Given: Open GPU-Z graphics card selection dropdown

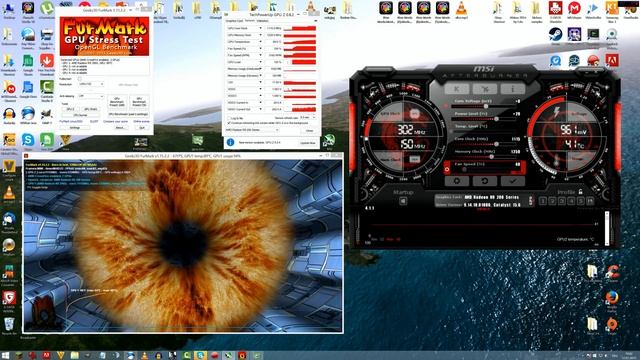Looking at the screenshot, I should (252, 130).
